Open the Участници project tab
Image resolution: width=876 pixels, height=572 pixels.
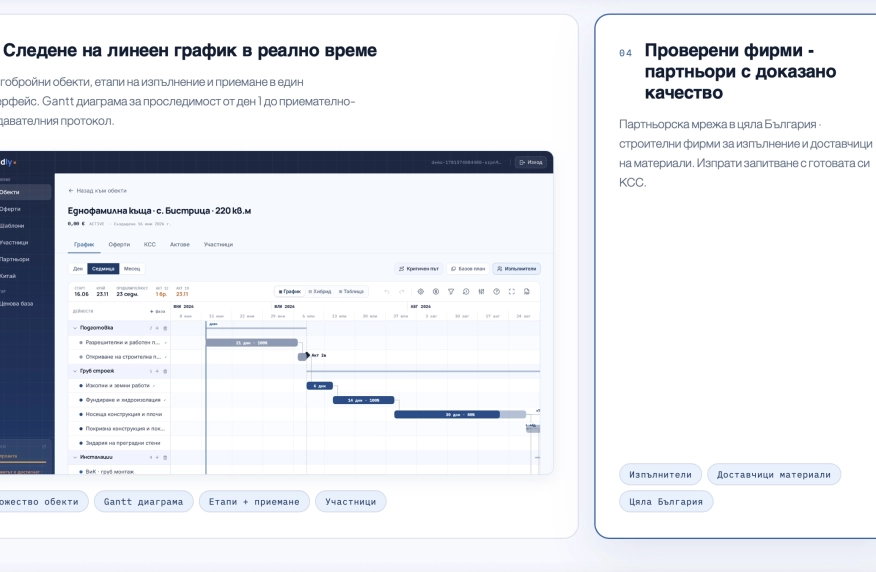[x=218, y=245]
